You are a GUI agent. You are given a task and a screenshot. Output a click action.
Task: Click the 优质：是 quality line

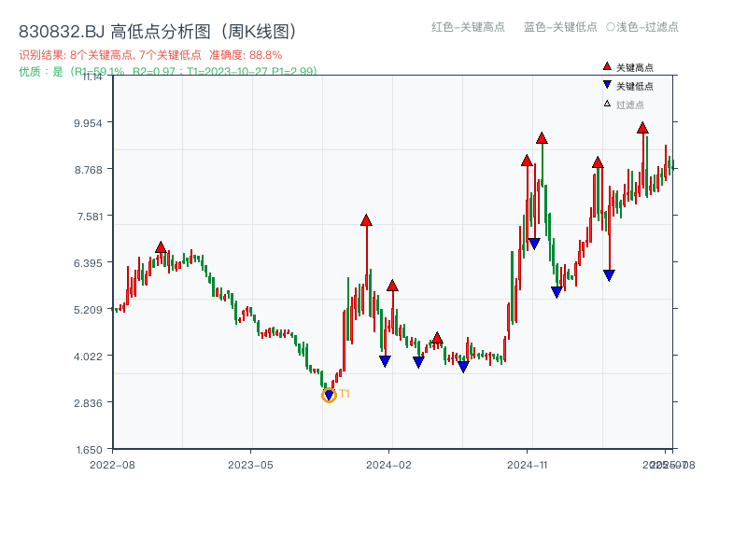(165, 71)
